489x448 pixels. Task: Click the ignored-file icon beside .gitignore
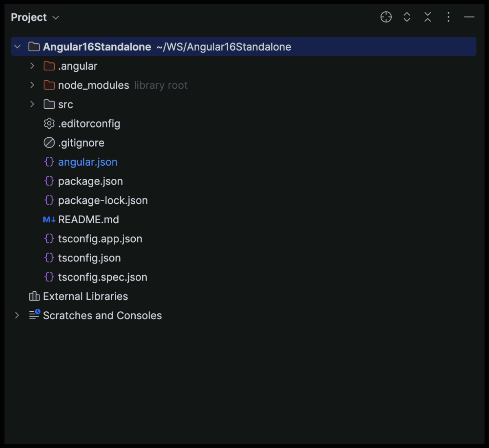(49, 143)
